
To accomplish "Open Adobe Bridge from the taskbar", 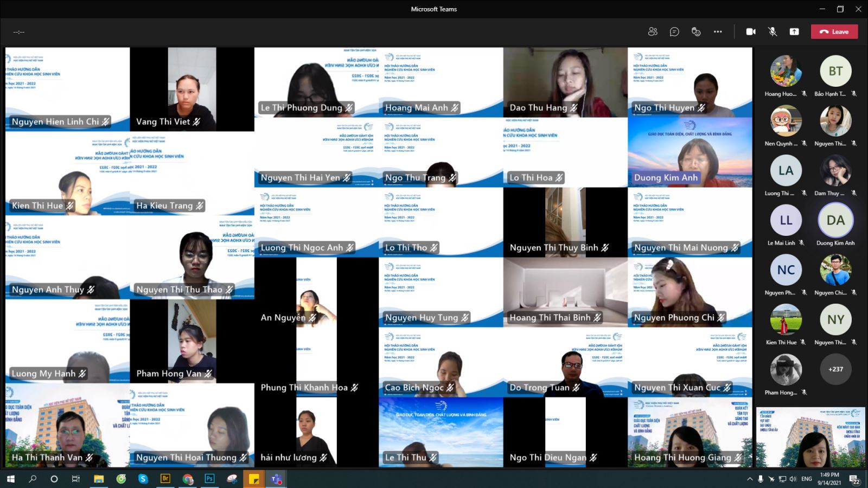I will point(165,479).
